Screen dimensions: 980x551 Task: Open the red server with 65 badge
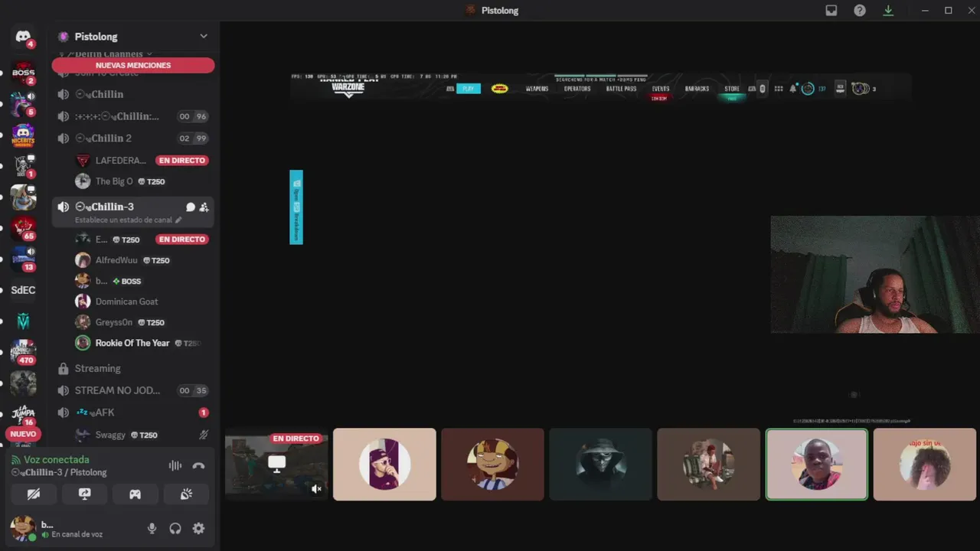[x=23, y=227]
